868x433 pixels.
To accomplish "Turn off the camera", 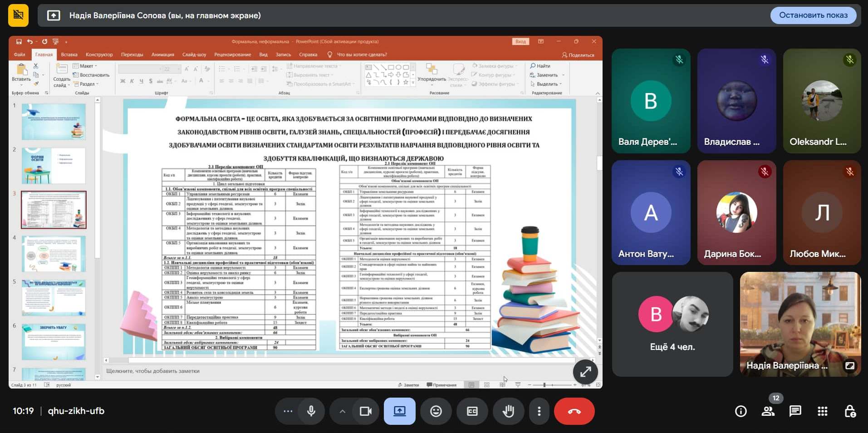I will pyautogui.click(x=365, y=411).
